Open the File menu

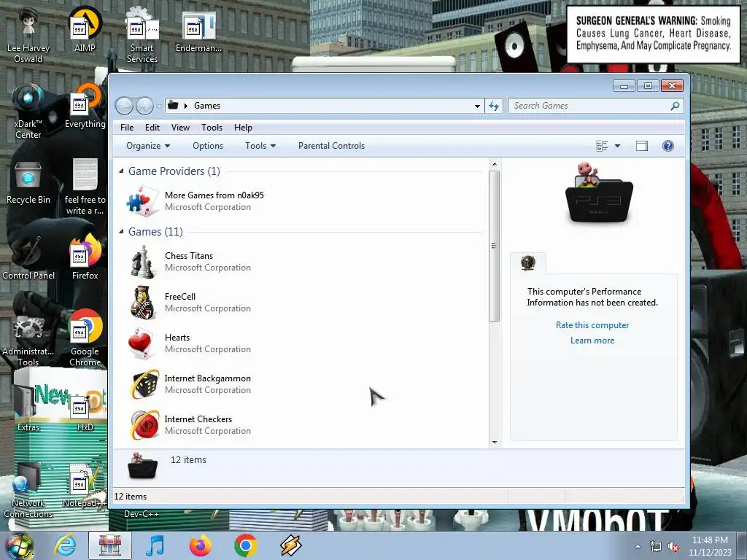click(127, 127)
